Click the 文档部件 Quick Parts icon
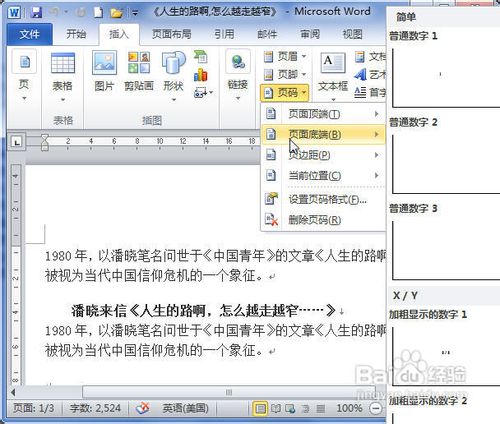The width and height of the screenshot is (500, 424). pyautogui.click(x=360, y=57)
